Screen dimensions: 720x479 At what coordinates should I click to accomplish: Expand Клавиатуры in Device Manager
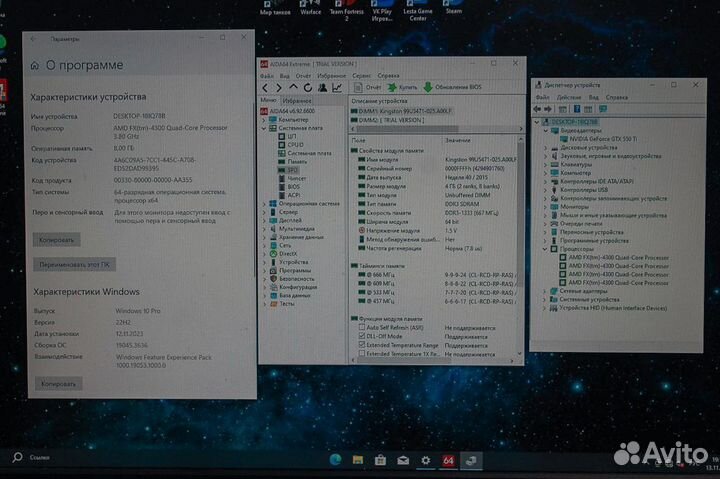[546, 164]
